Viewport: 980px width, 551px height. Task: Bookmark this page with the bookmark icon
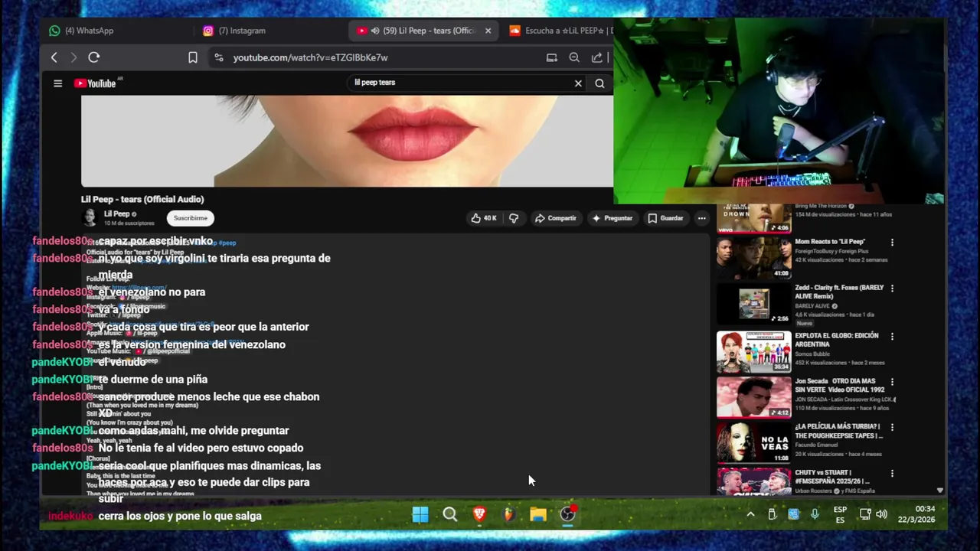tap(193, 57)
